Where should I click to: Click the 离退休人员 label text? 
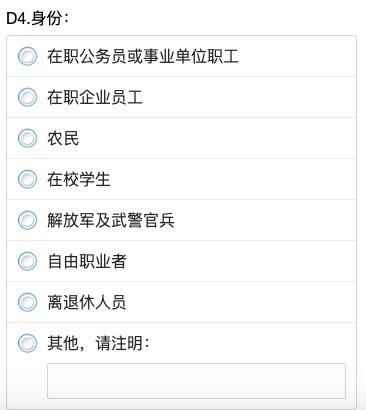click(87, 302)
